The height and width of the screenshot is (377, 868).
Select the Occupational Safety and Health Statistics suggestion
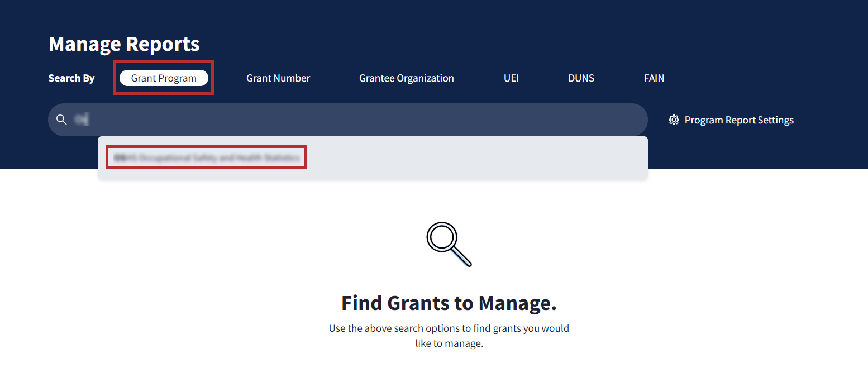click(x=206, y=158)
